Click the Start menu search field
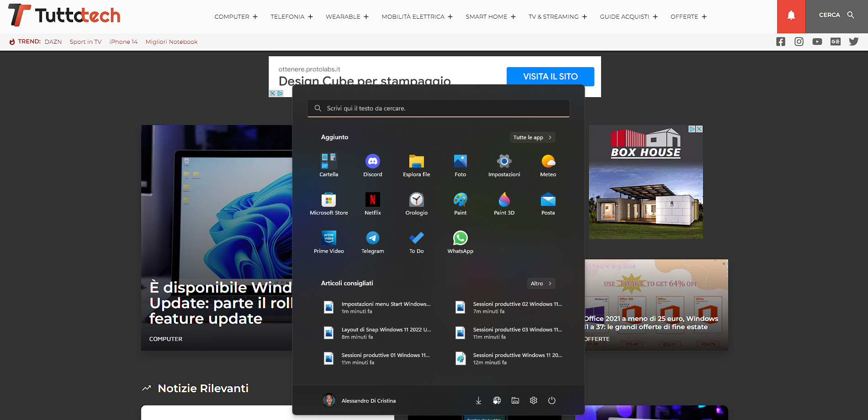The image size is (868, 420). click(439, 108)
